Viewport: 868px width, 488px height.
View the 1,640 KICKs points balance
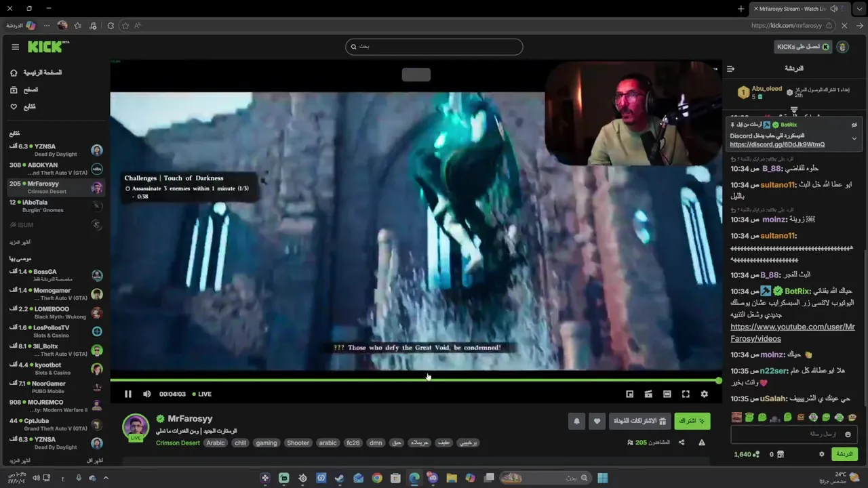pyautogui.click(x=747, y=454)
